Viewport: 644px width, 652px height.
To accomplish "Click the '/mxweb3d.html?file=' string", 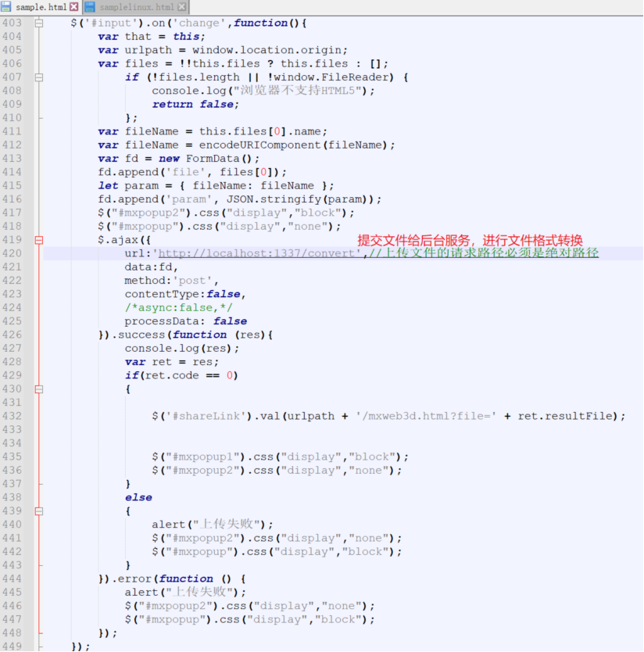I will click(x=426, y=416).
